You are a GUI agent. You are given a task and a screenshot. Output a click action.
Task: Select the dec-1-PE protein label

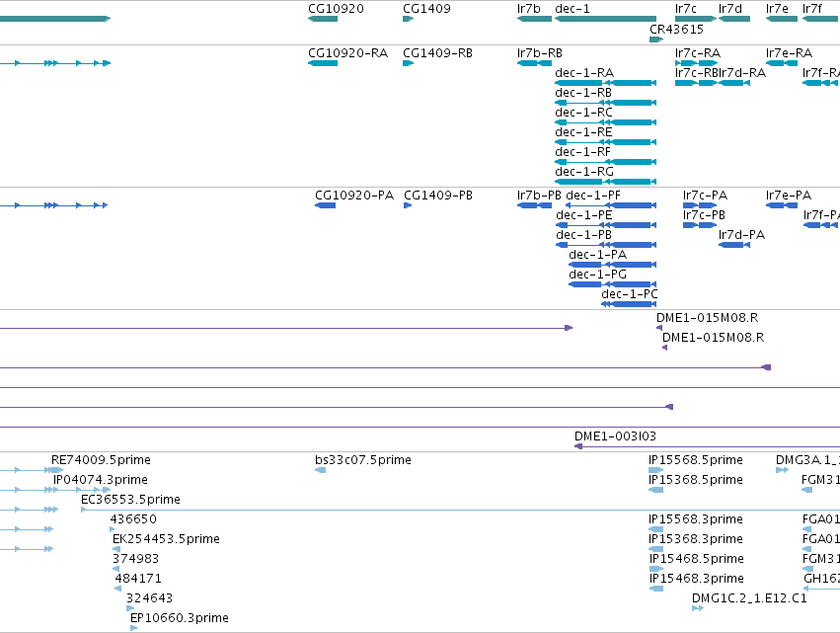[584, 215]
